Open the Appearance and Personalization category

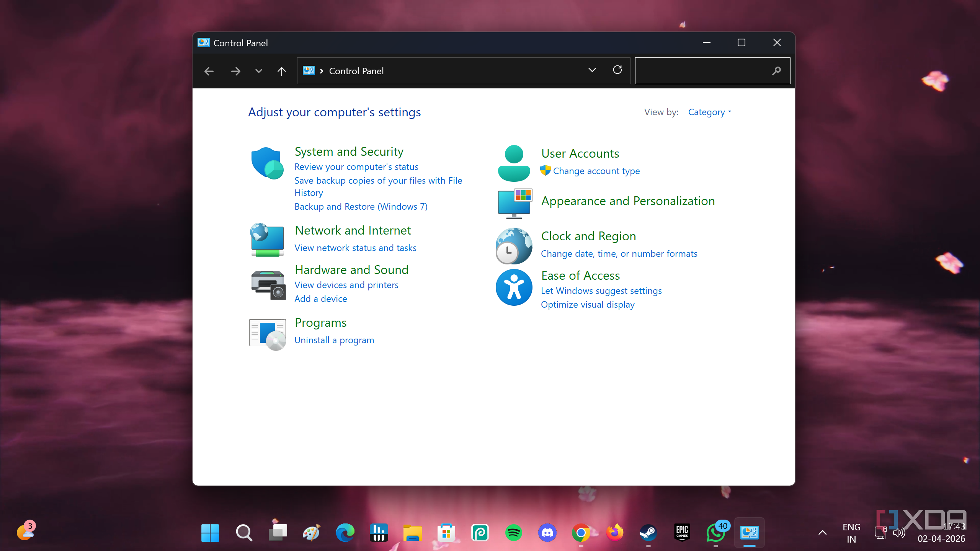(628, 201)
